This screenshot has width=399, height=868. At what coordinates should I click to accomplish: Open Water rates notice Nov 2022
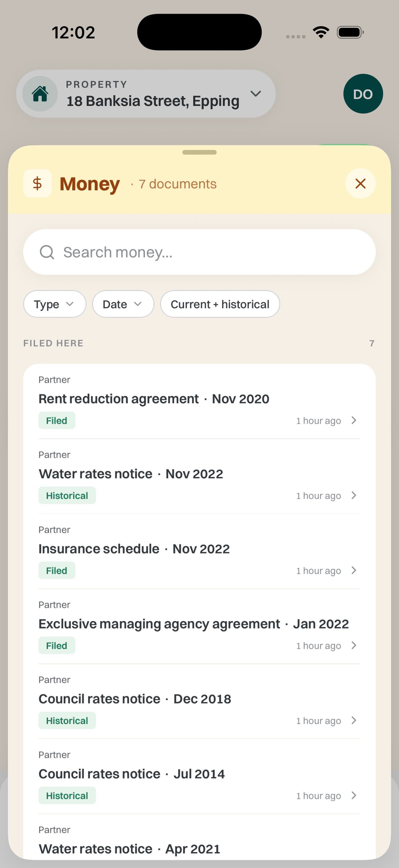click(x=199, y=477)
